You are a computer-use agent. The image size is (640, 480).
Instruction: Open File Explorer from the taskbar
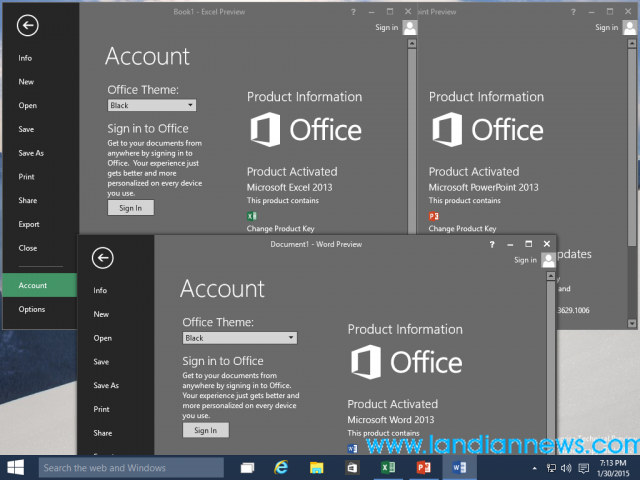(x=316, y=468)
